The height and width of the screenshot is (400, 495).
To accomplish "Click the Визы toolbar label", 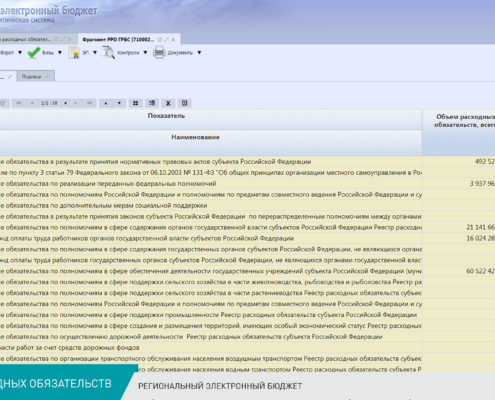I will point(48,53).
